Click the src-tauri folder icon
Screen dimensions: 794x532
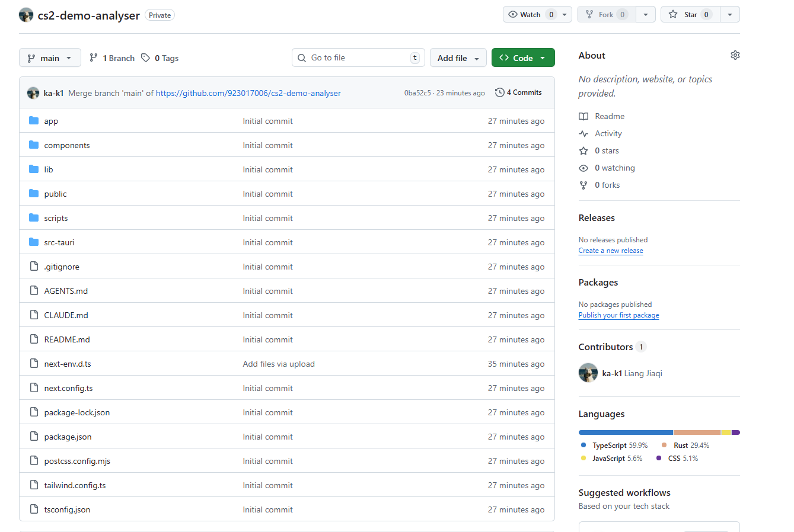(34, 242)
